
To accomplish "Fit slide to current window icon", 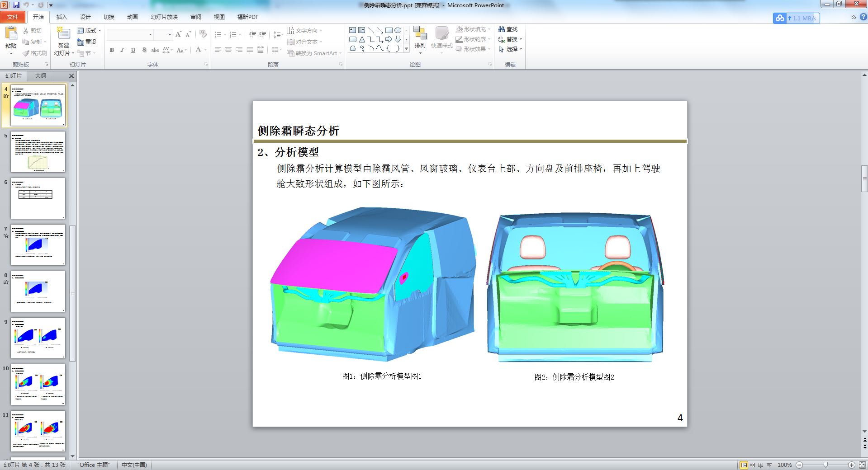I will [x=862, y=465].
